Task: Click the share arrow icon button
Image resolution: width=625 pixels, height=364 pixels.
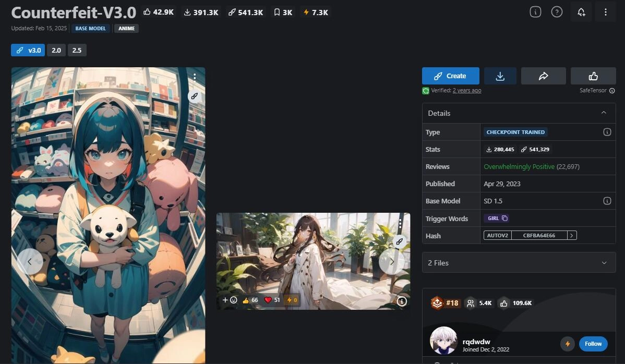Action: point(543,76)
